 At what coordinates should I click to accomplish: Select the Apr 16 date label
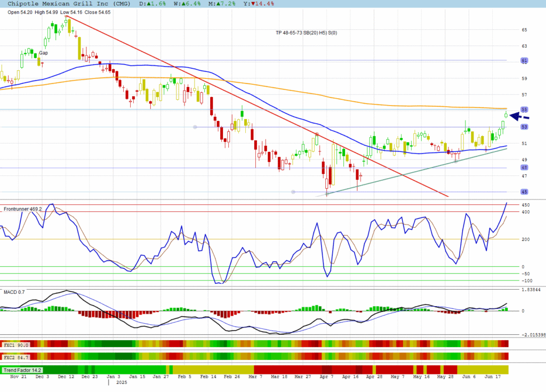[350, 377]
